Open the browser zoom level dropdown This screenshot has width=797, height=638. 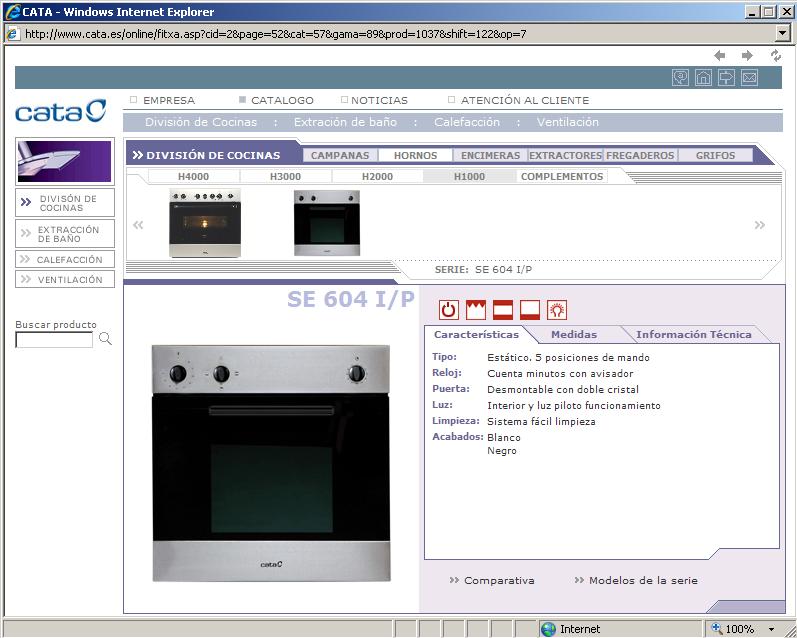771,629
